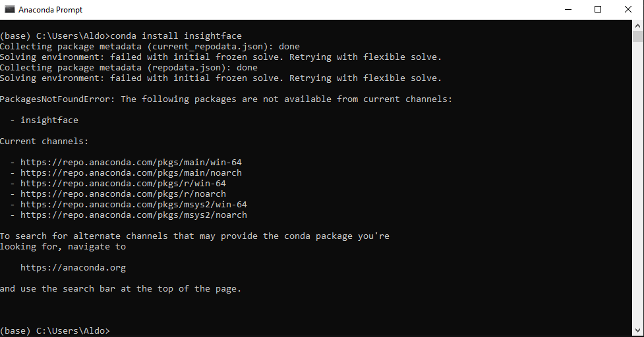
Task: Click the https://anaconda.org URL
Action: tap(73, 268)
